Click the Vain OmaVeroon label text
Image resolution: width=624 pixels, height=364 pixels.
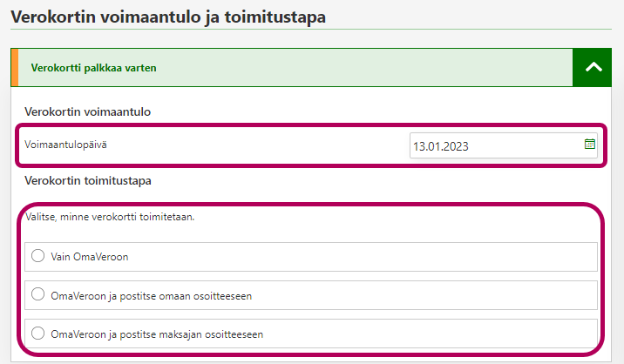coord(90,257)
